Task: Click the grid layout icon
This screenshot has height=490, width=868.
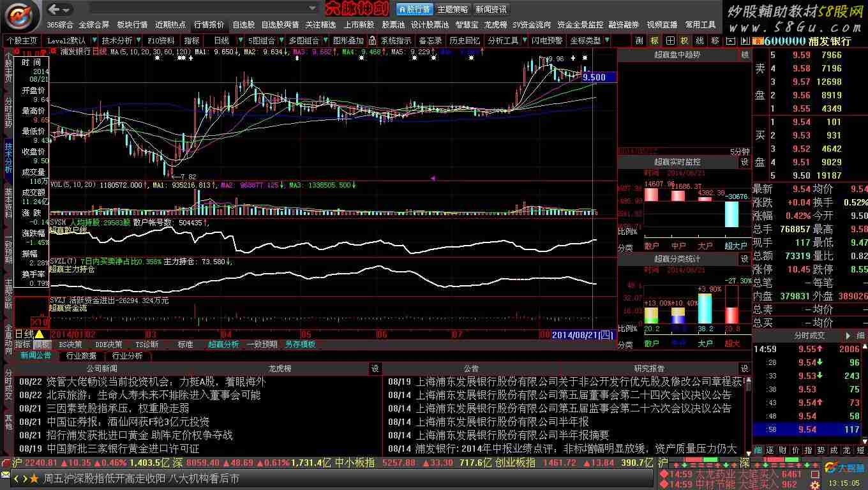Action: coord(670,40)
